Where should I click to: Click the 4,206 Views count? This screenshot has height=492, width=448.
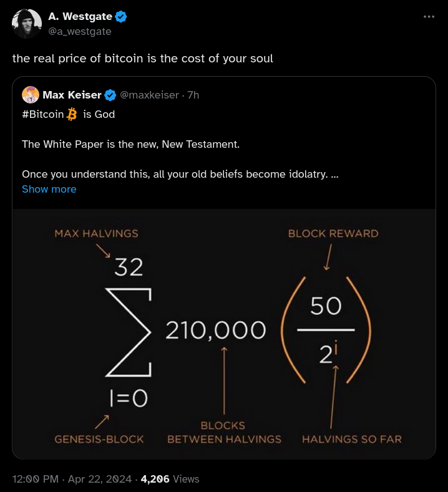click(170, 479)
